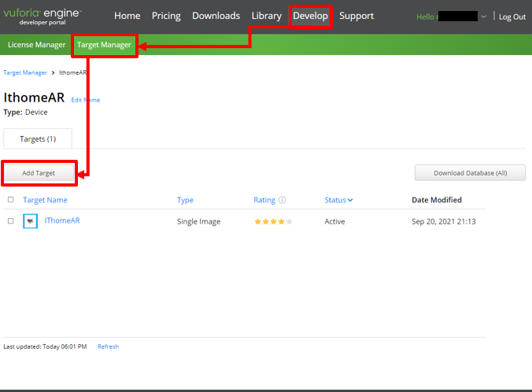Check the IThomeAR row checkbox
Screen dimensions: 532x392
(11, 221)
